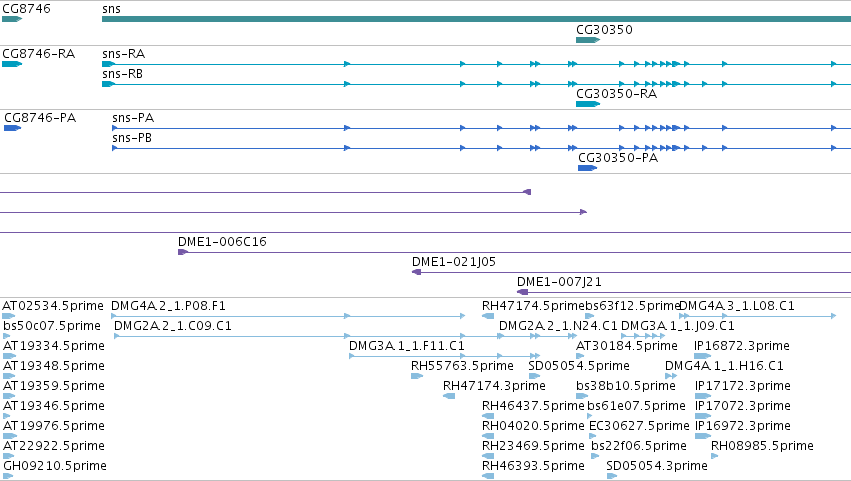Select the sns-RA transcript label
This screenshot has width=851, height=481.
coord(124,54)
